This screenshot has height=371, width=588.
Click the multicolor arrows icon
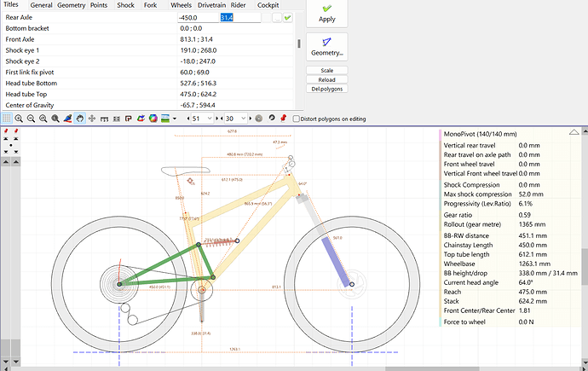(x=141, y=119)
